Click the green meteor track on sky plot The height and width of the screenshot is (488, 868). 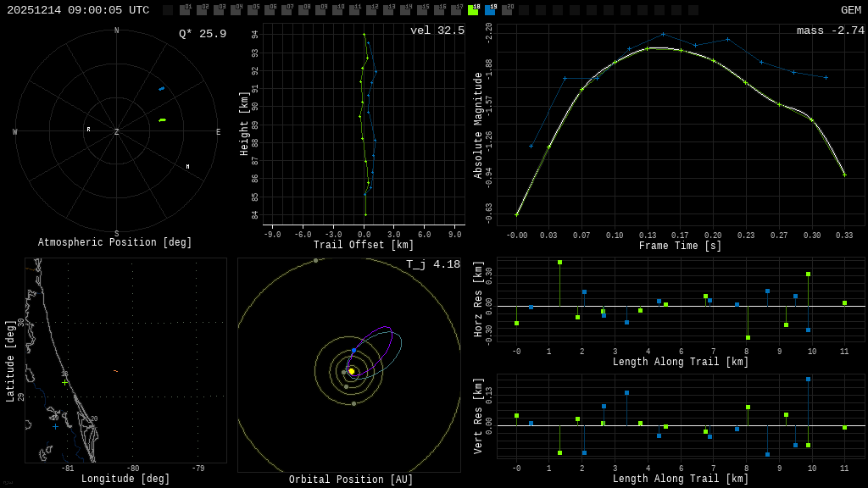[162, 120]
